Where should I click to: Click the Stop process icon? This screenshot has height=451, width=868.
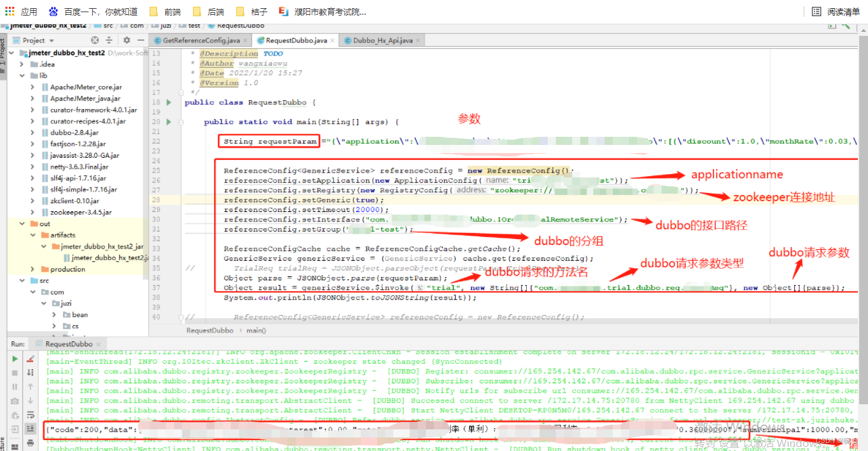click(15, 373)
